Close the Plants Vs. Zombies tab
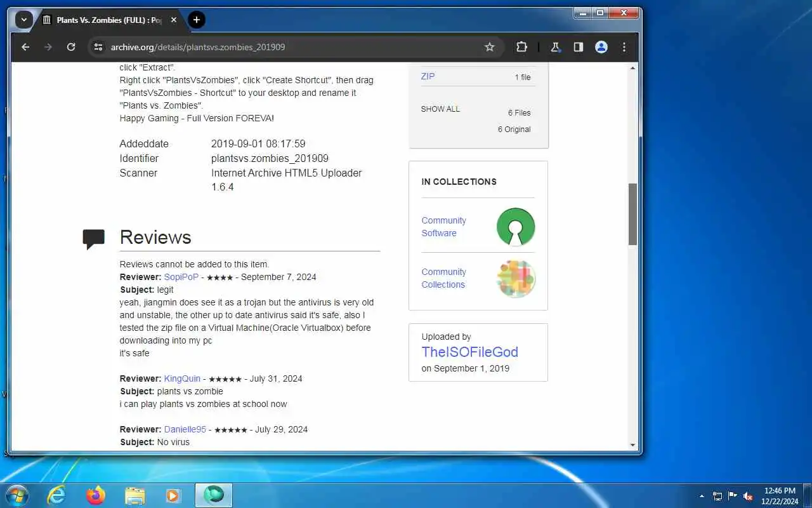812x508 pixels. tap(174, 20)
